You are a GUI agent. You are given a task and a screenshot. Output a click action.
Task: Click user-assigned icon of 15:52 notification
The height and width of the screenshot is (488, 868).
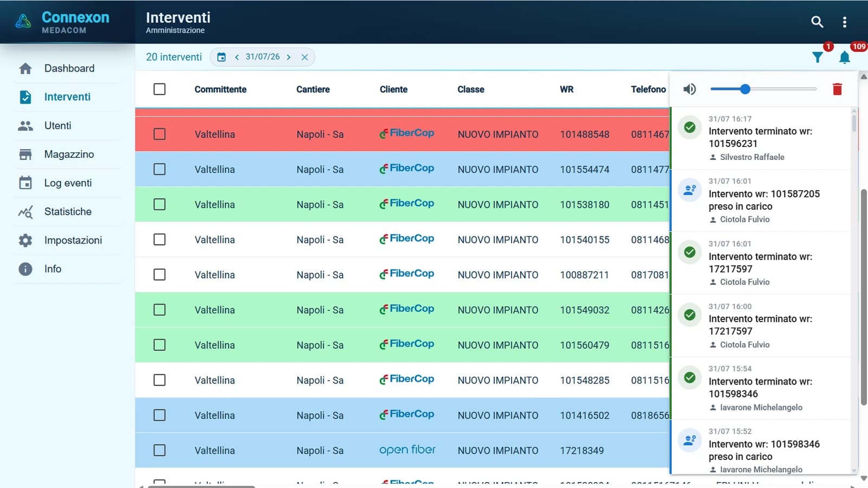(690, 440)
